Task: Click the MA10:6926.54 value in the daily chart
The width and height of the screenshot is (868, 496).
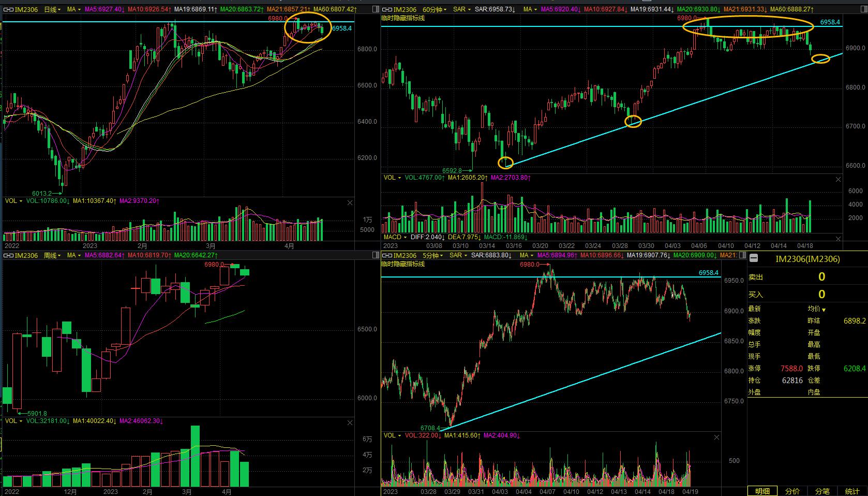Action: 149,9
